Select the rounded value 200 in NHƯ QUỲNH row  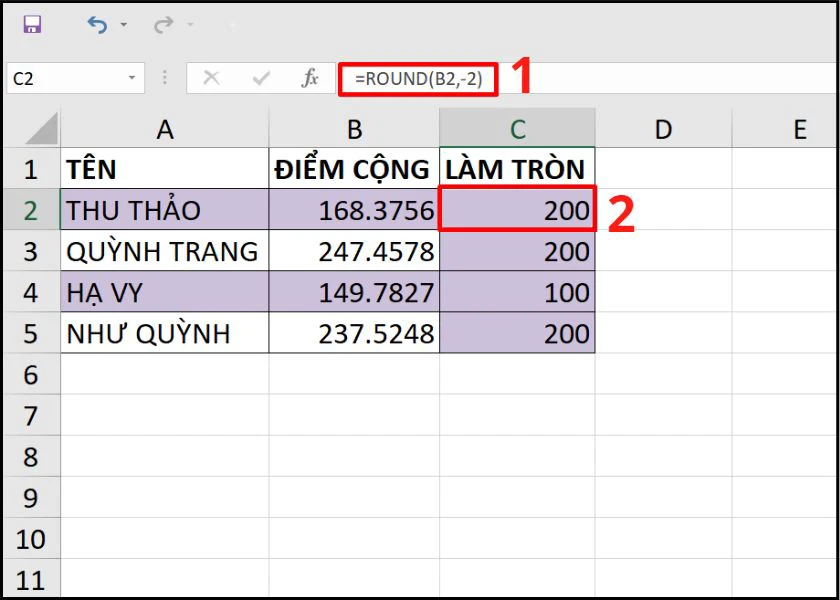[x=517, y=333]
